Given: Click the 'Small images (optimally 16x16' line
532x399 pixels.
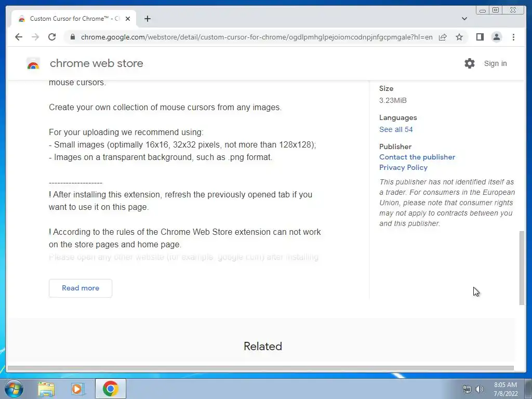Looking at the screenshot, I should coord(182,144).
